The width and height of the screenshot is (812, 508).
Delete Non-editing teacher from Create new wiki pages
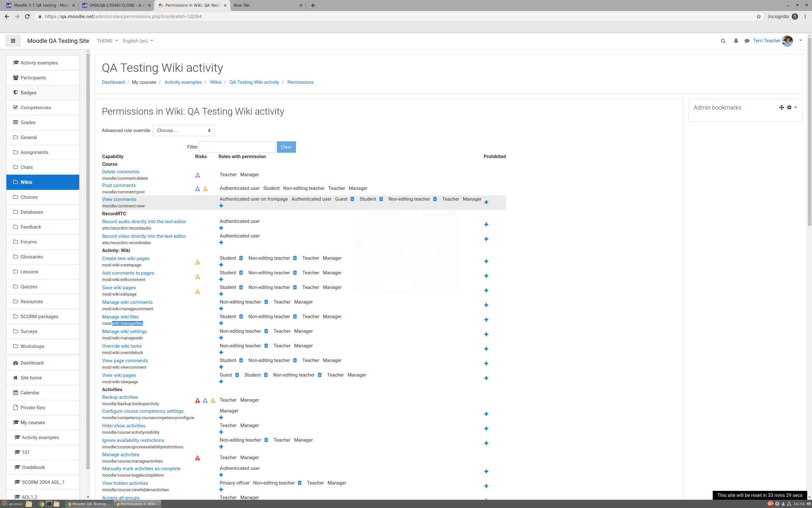(295, 258)
